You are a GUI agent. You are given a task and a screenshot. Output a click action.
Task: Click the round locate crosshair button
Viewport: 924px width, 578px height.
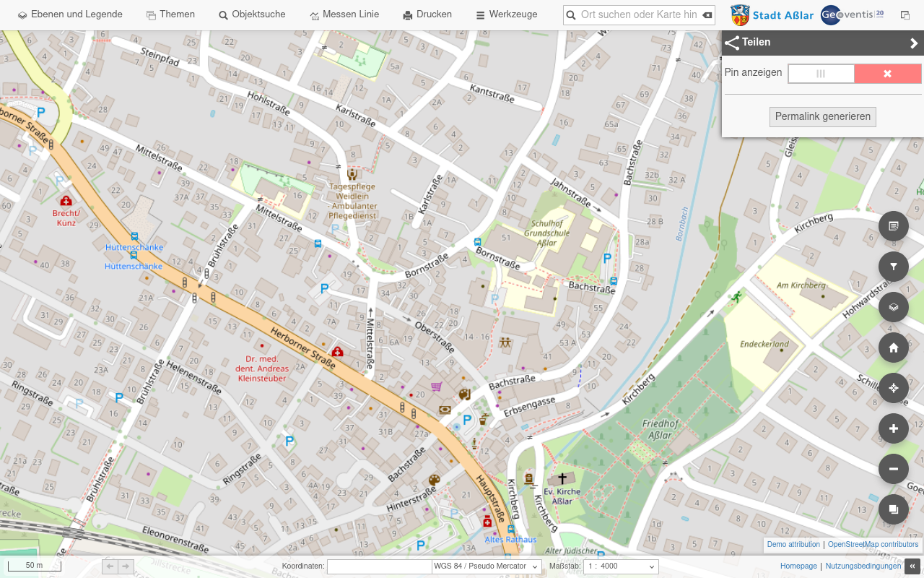[x=894, y=388]
